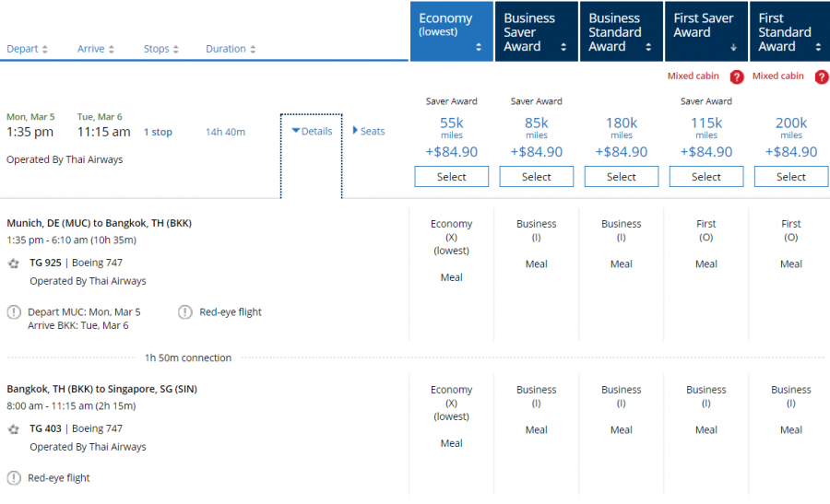Sort by the First Saver Award column header
Image resolution: width=830 pixels, height=504 pixels.
point(705,31)
